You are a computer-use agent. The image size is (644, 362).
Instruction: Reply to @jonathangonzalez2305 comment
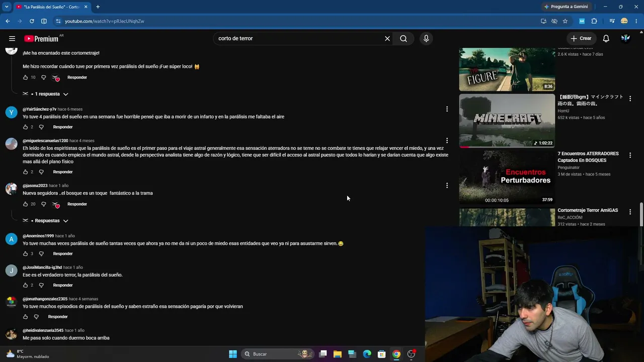[58, 317]
